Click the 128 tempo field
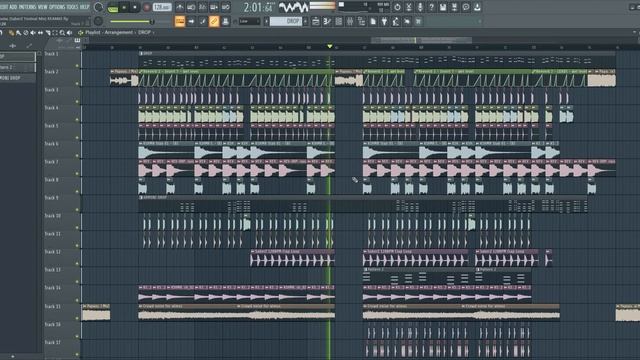 coord(162,7)
